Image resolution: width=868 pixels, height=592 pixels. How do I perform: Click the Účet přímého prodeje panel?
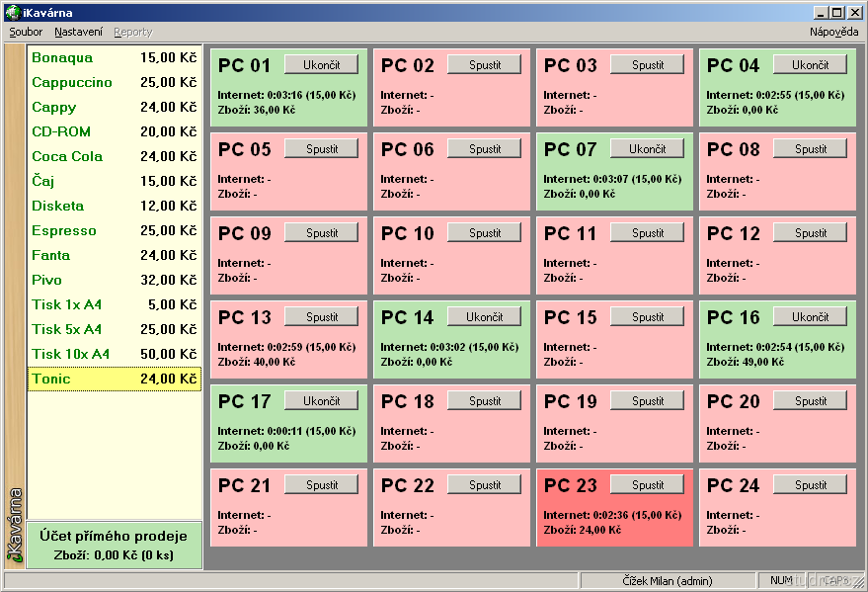point(114,545)
